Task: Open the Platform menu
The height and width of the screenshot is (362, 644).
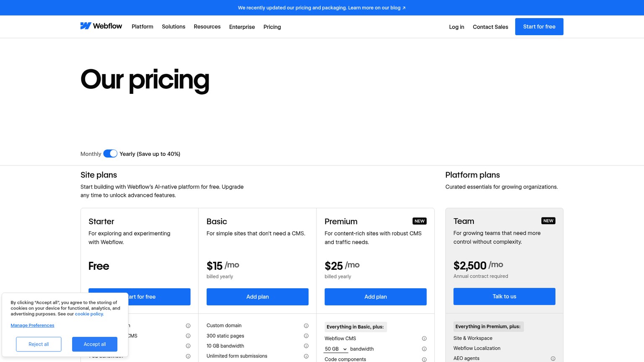Action: (x=143, y=26)
